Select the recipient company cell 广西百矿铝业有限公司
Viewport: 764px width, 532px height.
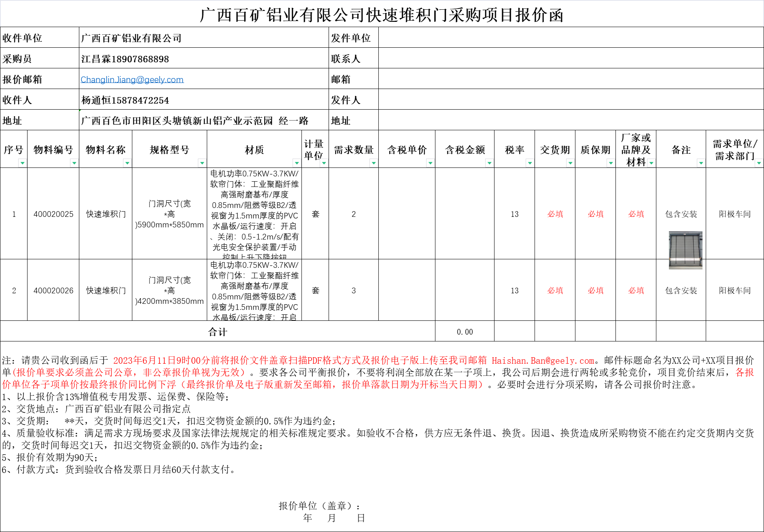[x=204, y=38]
